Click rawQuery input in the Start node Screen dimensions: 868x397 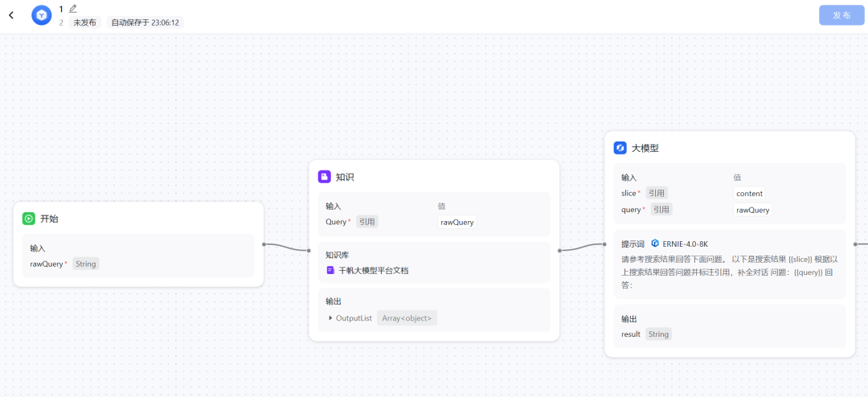[x=47, y=264]
